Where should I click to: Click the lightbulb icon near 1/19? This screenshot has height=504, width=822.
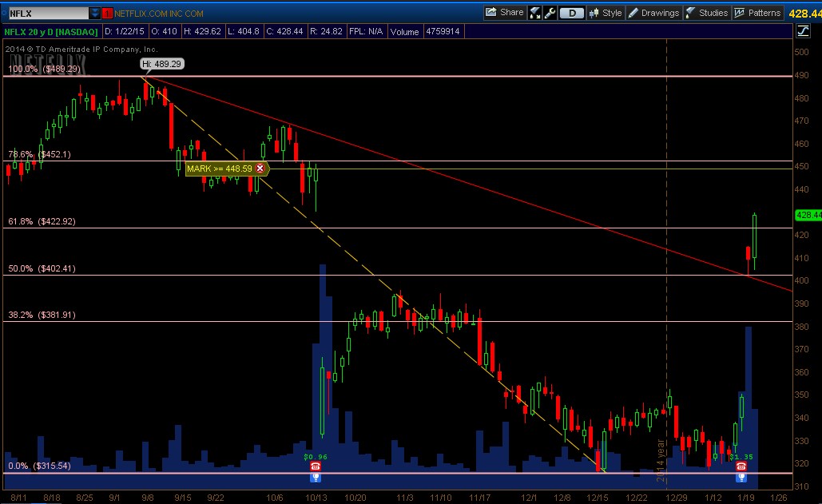[x=741, y=478]
